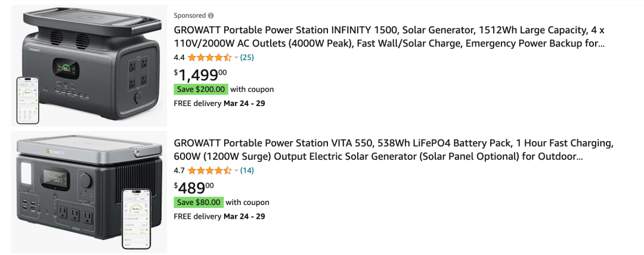Click the Sponsored label text
The height and width of the screenshot is (255, 644).
190,15
